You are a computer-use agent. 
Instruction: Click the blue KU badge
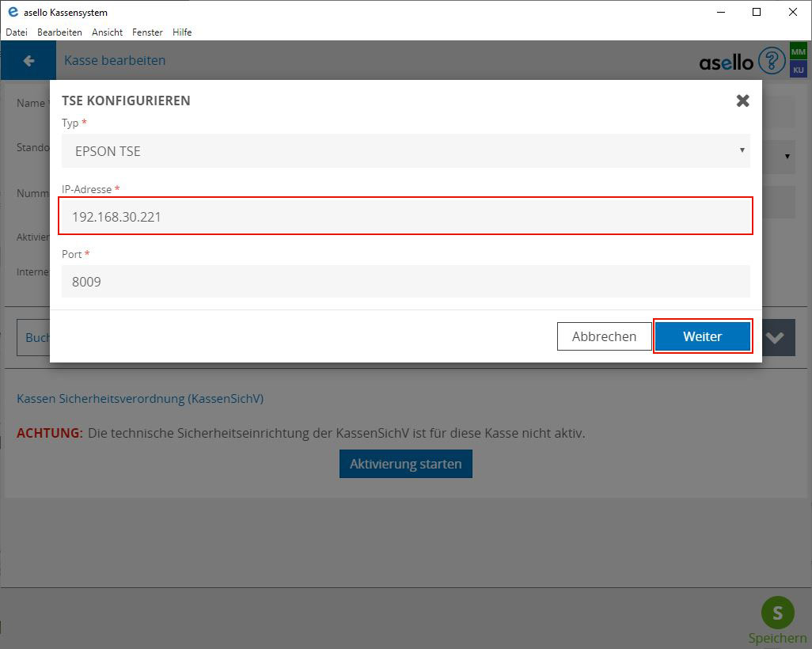pos(798,70)
